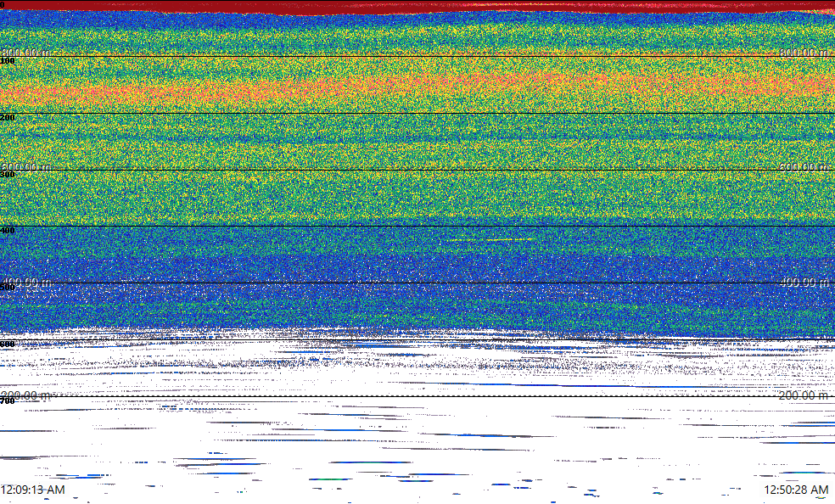Click the right-side 600.00 m range label
Image resolution: width=835 pixels, height=504 pixels.
[804, 166]
